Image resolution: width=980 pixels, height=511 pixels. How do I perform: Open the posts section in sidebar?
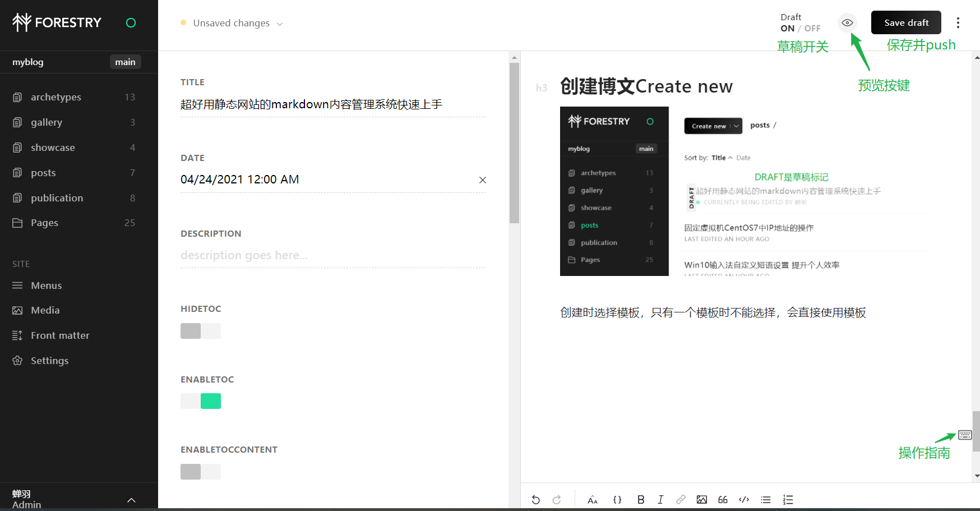pos(74,173)
